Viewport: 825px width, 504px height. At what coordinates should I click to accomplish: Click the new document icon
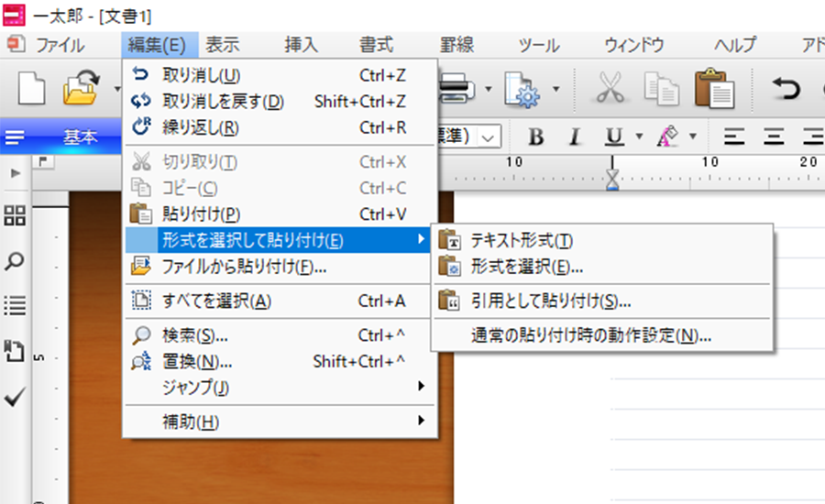tap(32, 88)
